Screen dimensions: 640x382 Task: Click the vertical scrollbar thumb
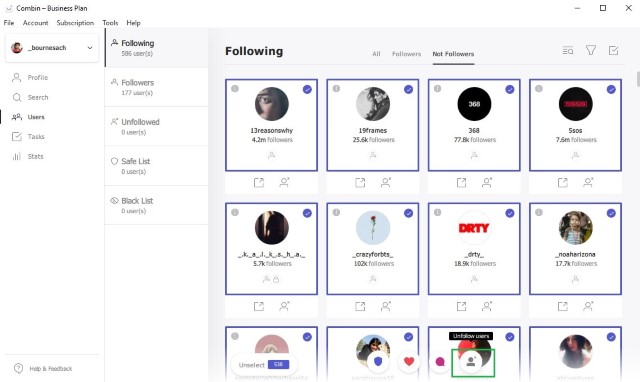[638, 79]
